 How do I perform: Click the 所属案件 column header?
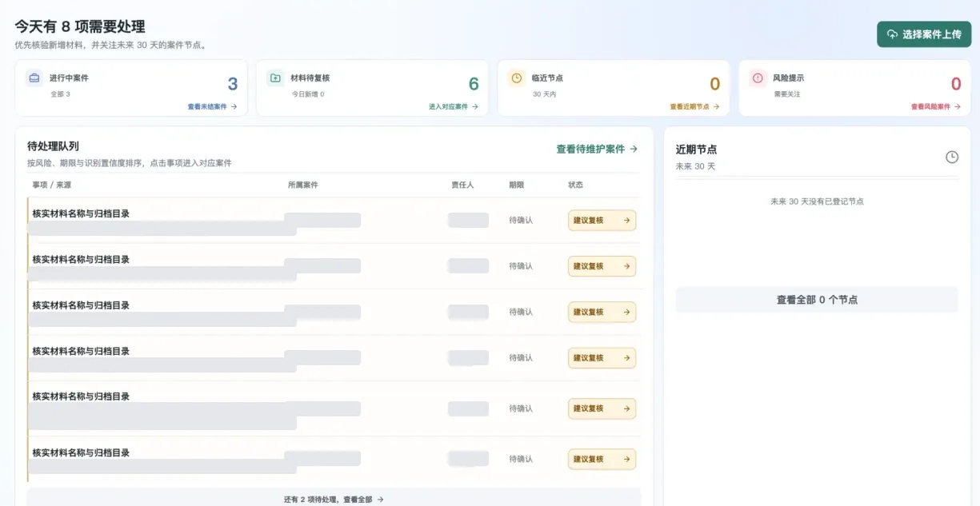pyautogui.click(x=303, y=185)
